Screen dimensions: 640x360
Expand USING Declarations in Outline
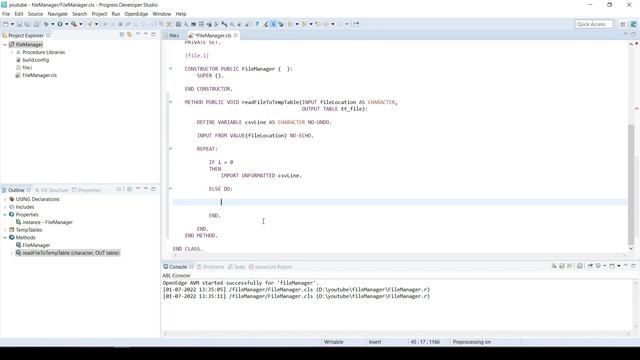point(5,199)
